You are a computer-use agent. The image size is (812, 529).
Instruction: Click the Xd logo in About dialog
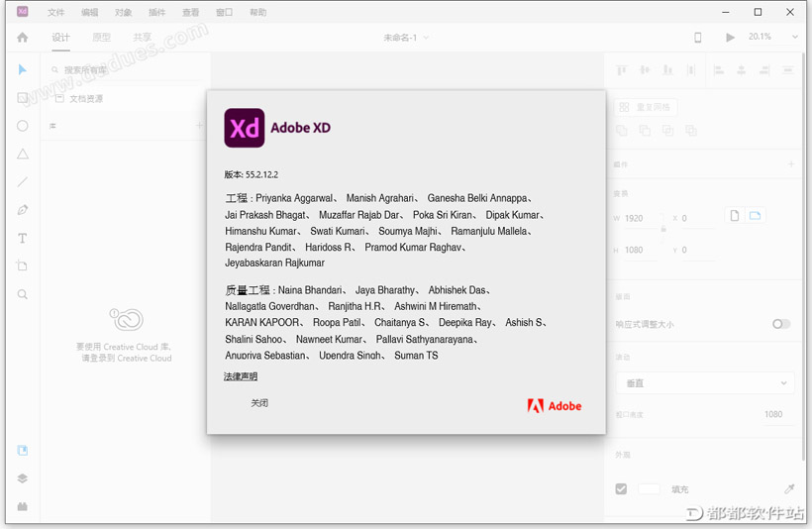245,128
